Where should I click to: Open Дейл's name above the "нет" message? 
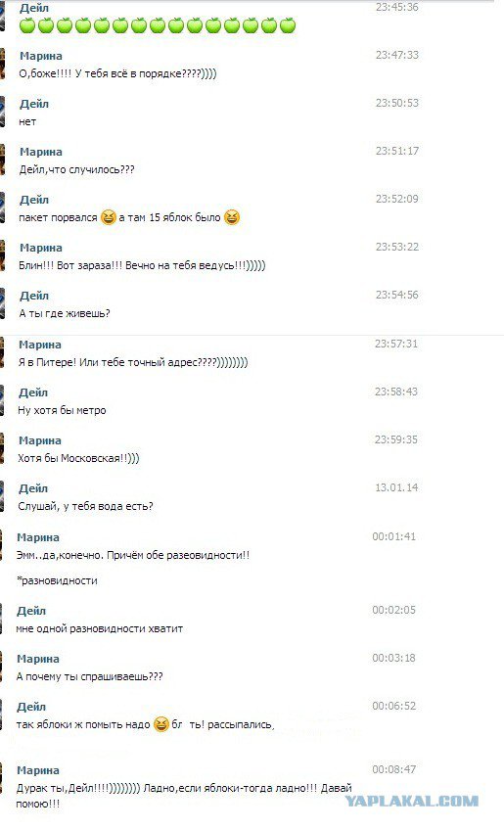(34, 104)
